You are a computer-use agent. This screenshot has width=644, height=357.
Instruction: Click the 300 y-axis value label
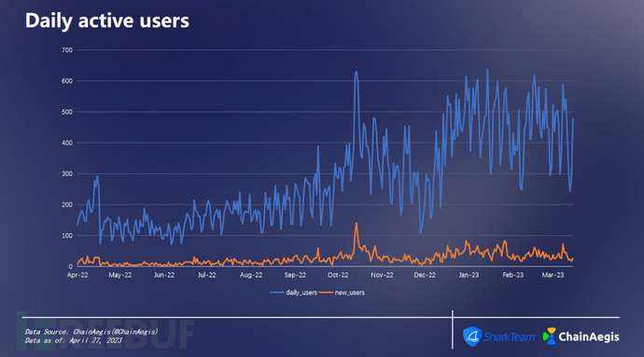tap(67, 174)
